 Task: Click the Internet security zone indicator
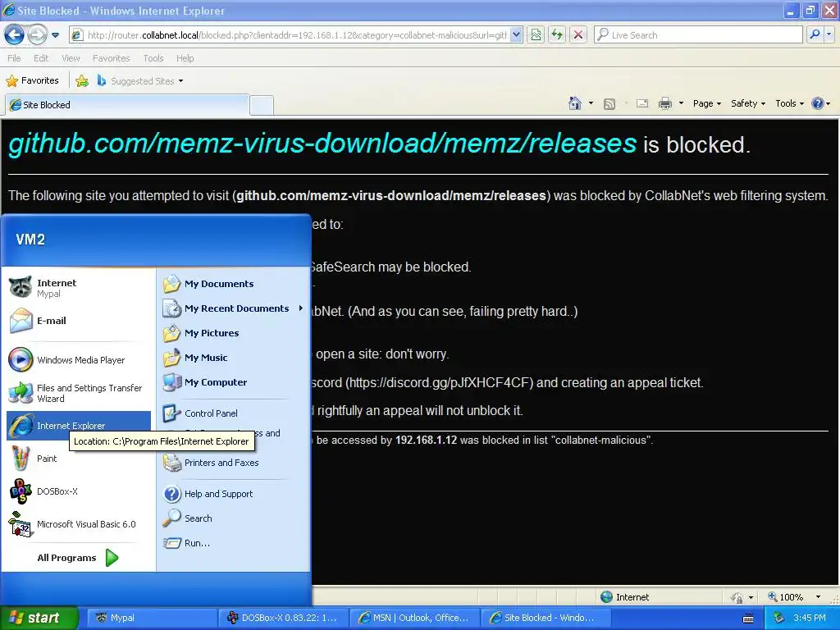(x=625, y=597)
